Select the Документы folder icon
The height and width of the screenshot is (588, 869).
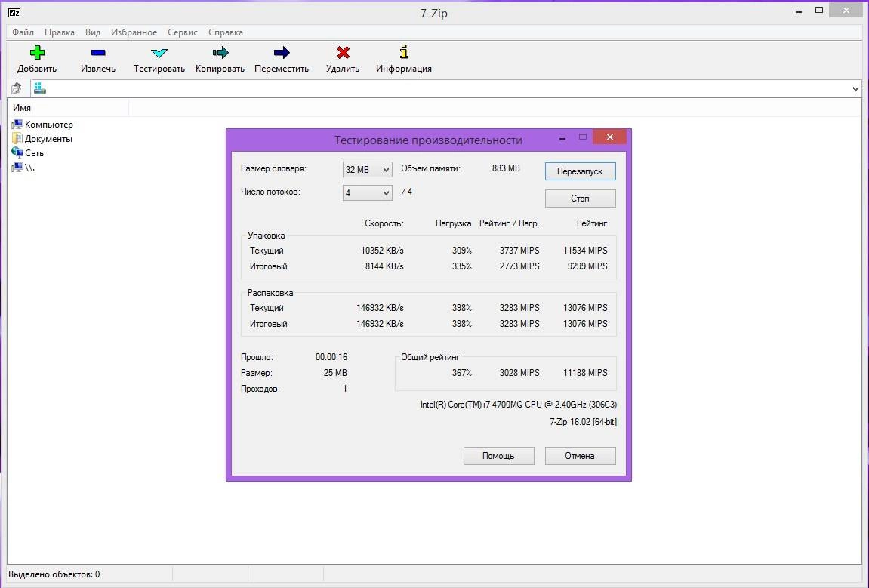pos(17,139)
